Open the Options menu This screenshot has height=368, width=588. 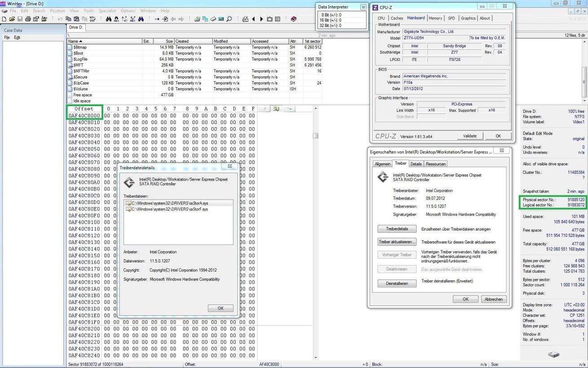coord(128,11)
